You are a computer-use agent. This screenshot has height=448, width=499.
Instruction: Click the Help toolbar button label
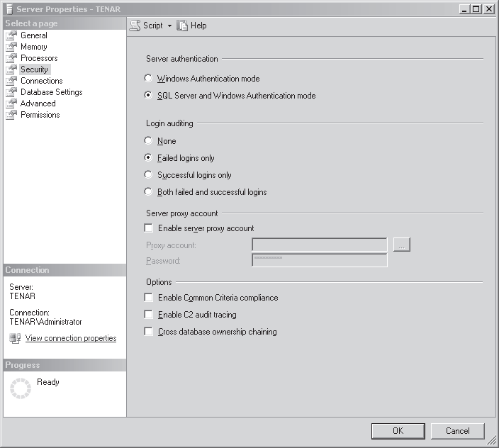point(198,26)
